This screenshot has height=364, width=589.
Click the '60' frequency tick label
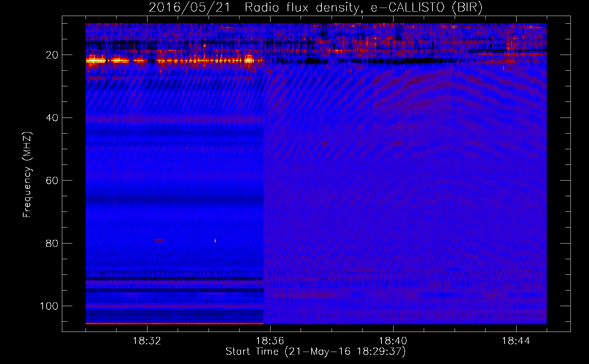pos(52,181)
